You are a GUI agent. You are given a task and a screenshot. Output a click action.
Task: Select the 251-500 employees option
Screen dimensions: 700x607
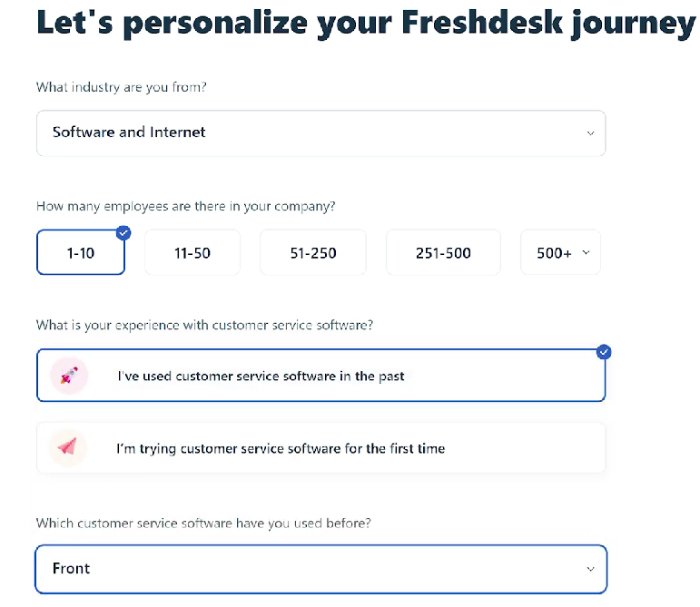click(x=443, y=253)
